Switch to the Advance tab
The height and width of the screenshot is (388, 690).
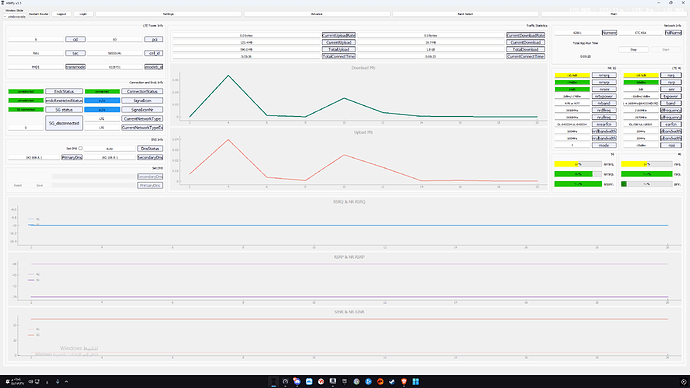[317, 14]
